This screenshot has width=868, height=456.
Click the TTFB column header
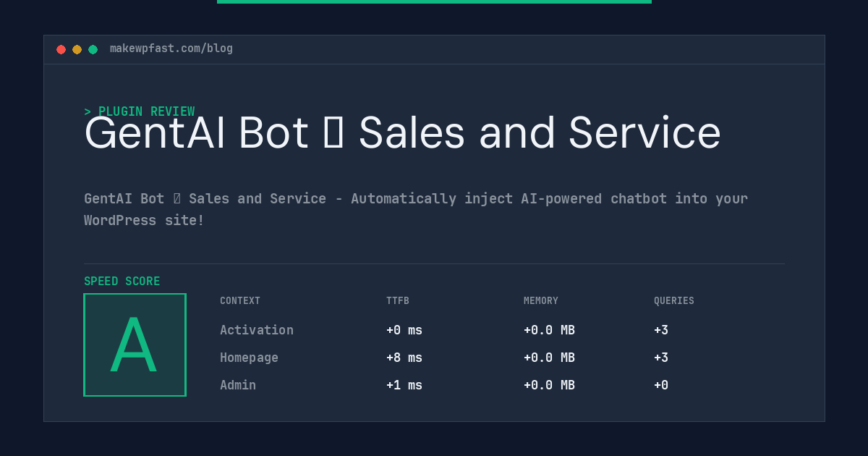point(398,301)
